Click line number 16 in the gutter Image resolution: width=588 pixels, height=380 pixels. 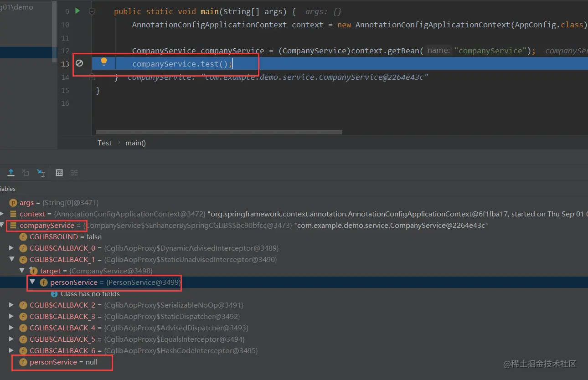65,103
